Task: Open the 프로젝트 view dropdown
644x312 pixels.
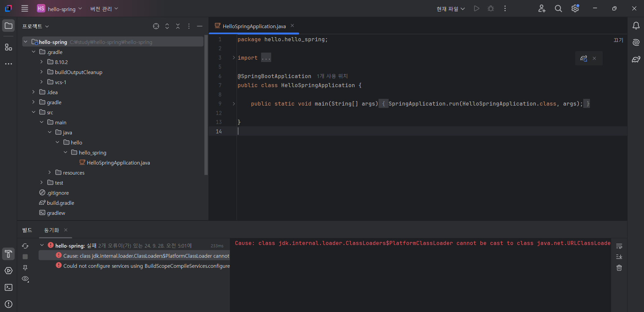Action: click(x=36, y=26)
